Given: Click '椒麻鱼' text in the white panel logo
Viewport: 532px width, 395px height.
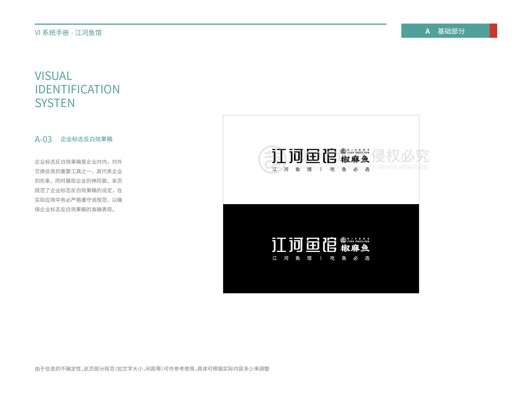Looking at the screenshot, I should 355,159.
